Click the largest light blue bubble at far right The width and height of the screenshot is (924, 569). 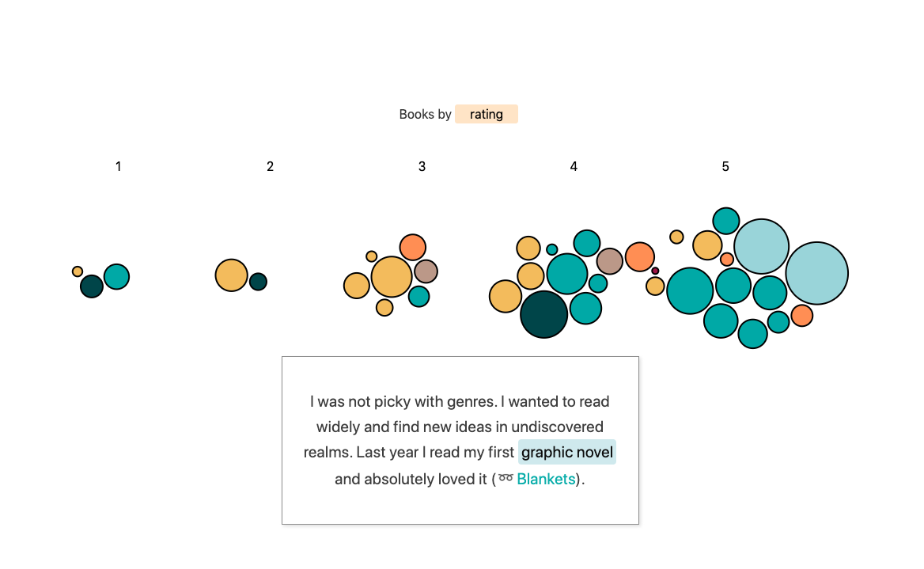pos(816,273)
